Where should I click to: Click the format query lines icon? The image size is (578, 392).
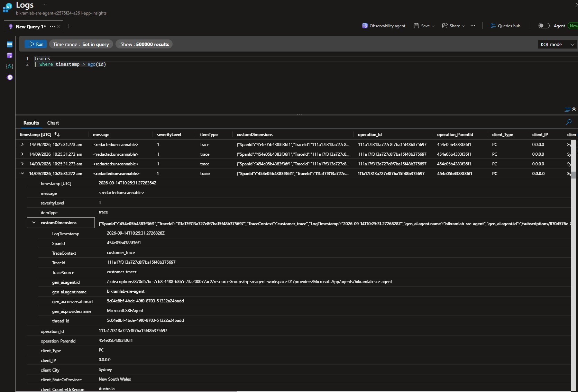(x=567, y=109)
